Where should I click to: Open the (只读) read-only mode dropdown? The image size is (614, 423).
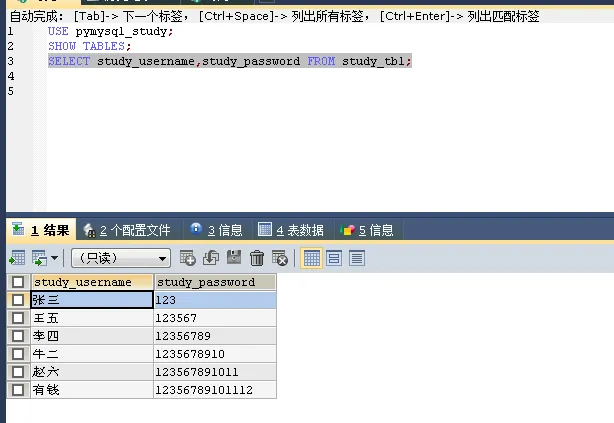pos(121,258)
